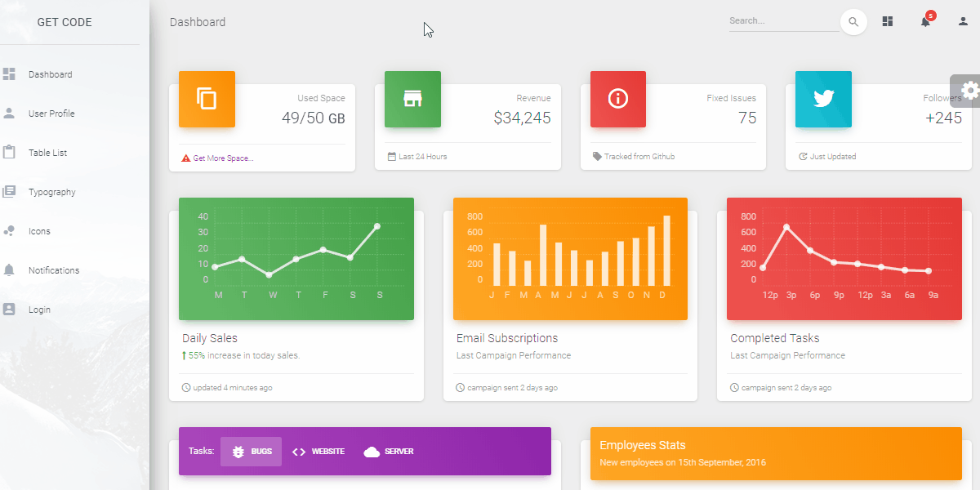
Task: Click the orange Used Space copy icon
Action: point(207,99)
